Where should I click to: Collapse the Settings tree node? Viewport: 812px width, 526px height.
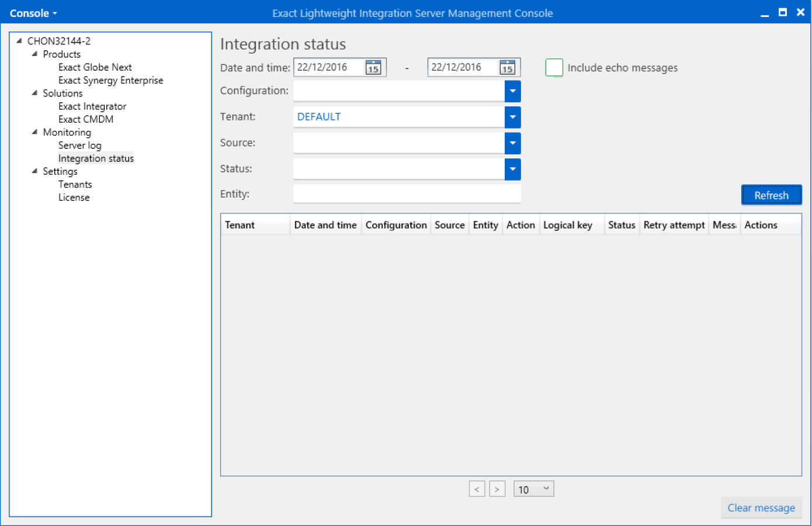(34, 171)
